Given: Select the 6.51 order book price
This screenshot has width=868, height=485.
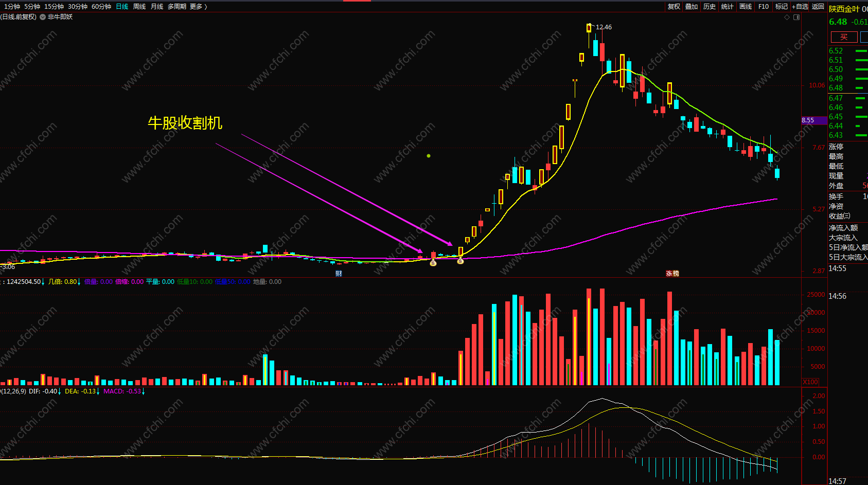Looking at the screenshot, I should pyautogui.click(x=836, y=60).
